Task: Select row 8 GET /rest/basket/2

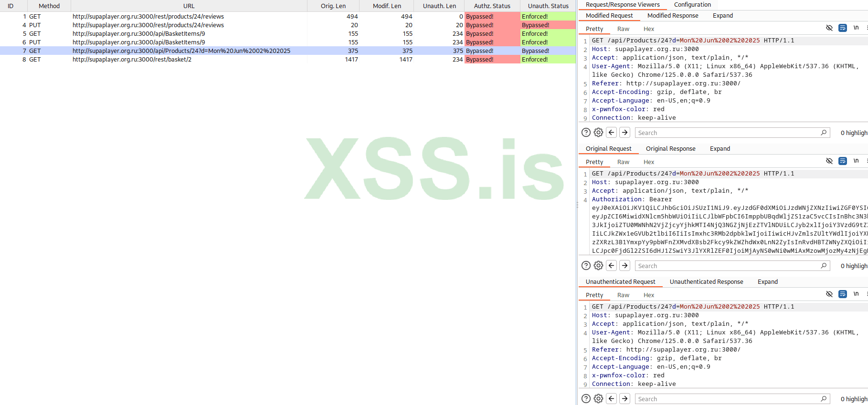Action: [x=288, y=59]
